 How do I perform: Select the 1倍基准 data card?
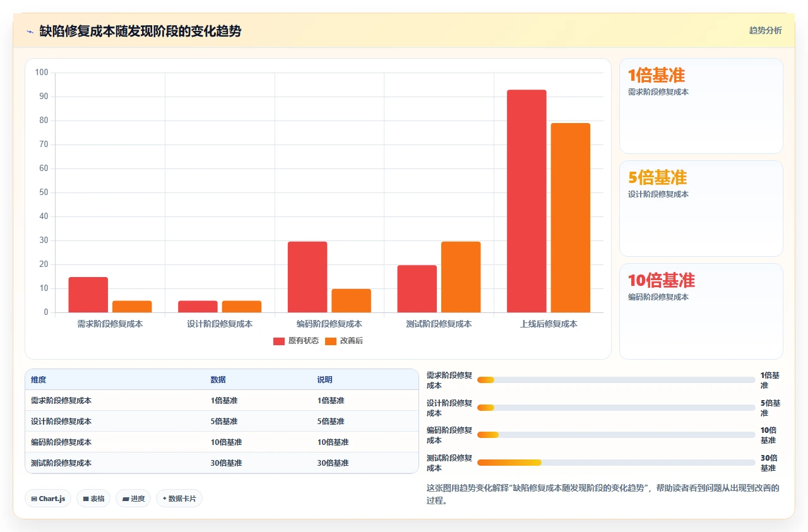pyautogui.click(x=701, y=106)
